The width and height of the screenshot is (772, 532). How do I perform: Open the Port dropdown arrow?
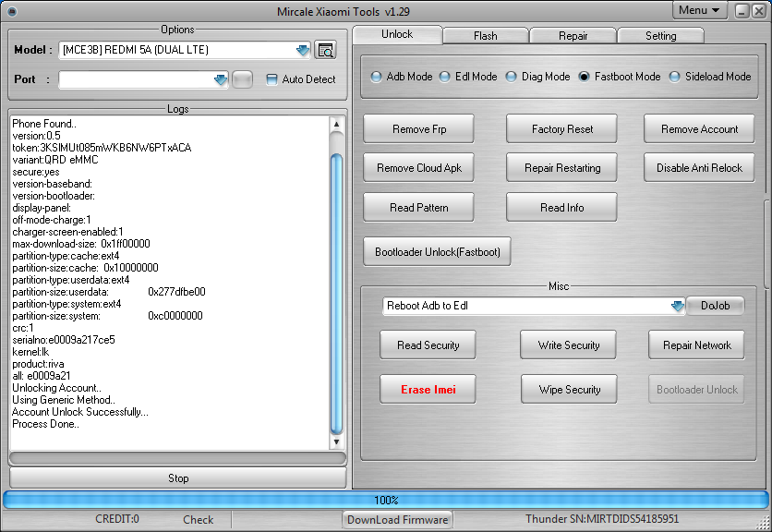click(x=221, y=79)
